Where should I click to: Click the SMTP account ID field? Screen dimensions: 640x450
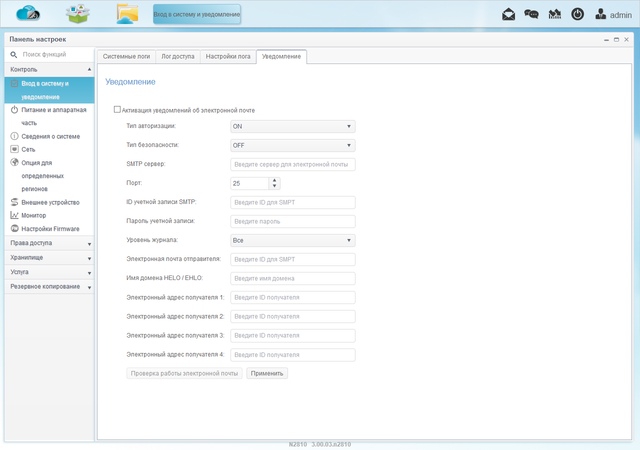pyautogui.click(x=293, y=202)
